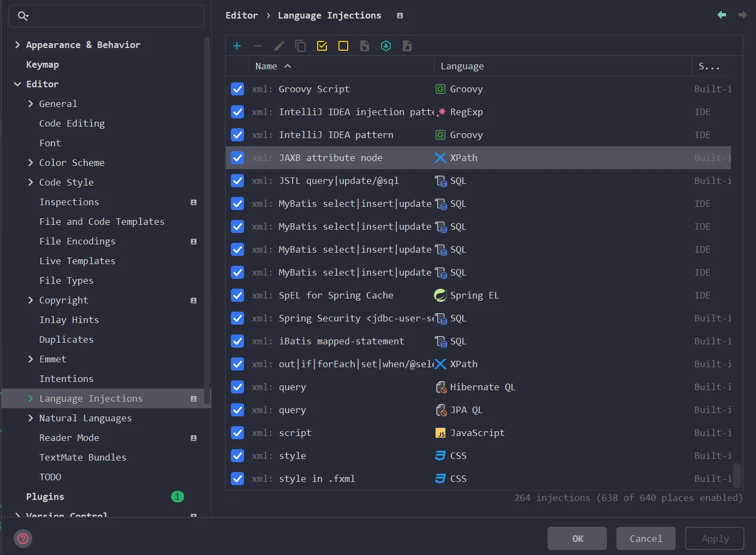Viewport: 756px width, 555px height.
Task: Focus the settings search field
Action: pos(106,16)
